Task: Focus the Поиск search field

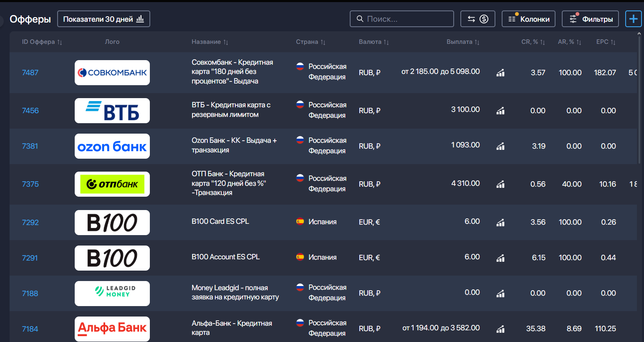Action: click(x=402, y=19)
